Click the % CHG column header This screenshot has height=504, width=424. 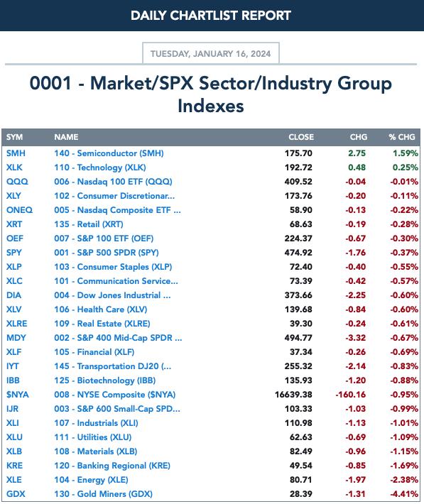tap(402, 137)
